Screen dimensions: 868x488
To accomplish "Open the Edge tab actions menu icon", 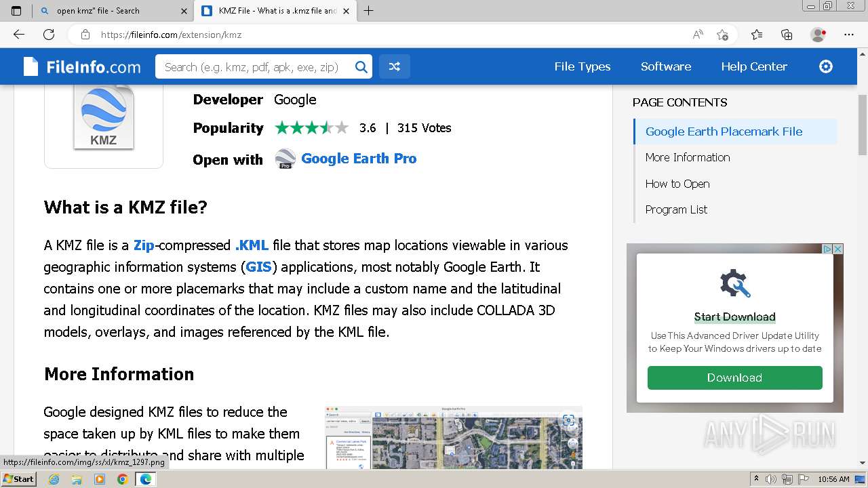I will click(x=16, y=11).
